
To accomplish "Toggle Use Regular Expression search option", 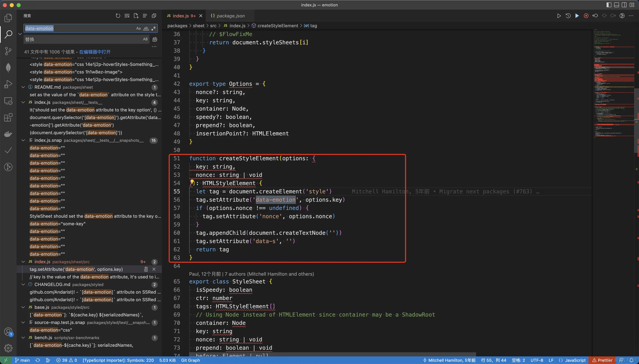I will pyautogui.click(x=154, y=28).
